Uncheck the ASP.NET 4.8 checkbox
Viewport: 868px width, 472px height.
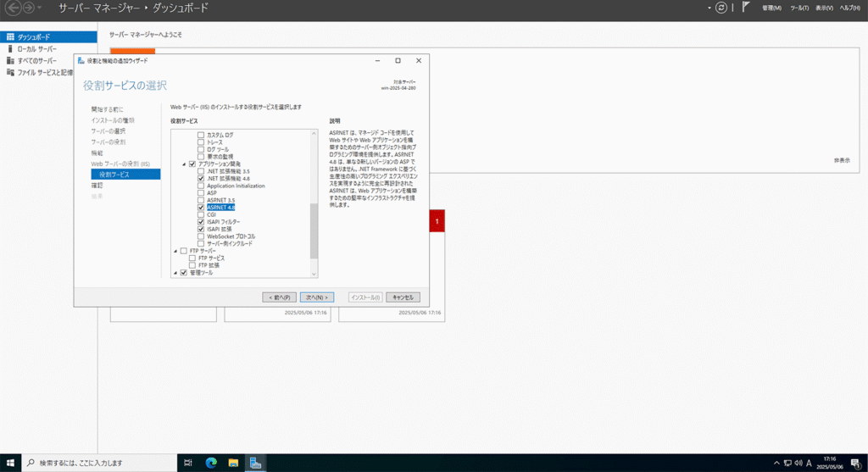pyautogui.click(x=201, y=208)
